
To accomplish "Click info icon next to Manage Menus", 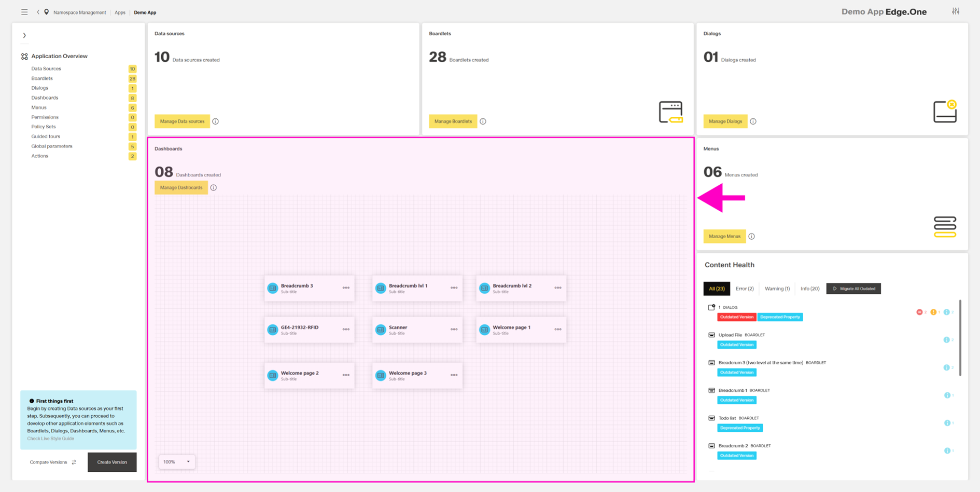I will click(751, 237).
